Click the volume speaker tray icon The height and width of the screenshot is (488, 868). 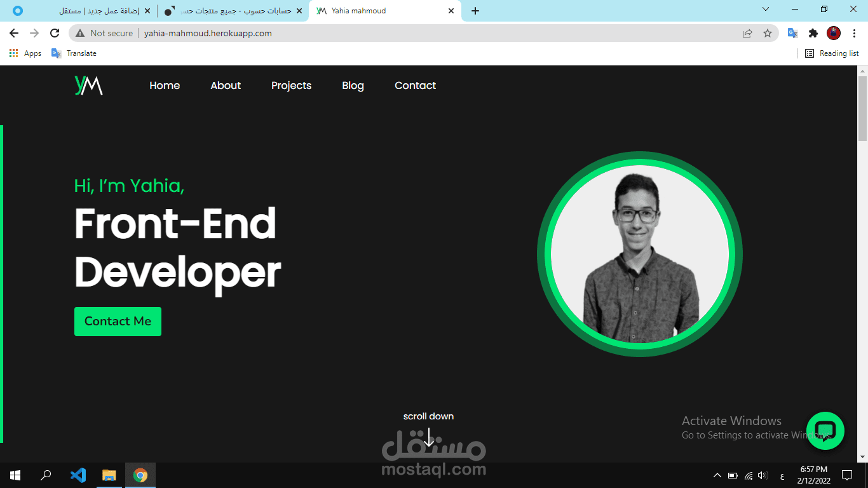[763, 475]
